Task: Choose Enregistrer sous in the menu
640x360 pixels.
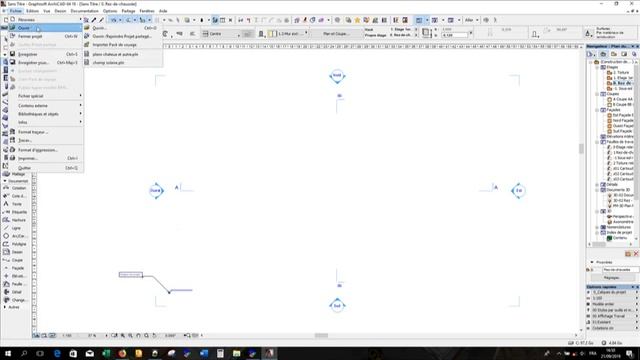Action: pyautogui.click(x=46, y=62)
